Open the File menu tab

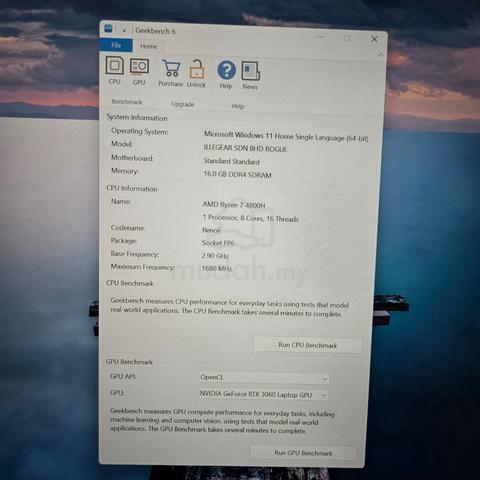(116, 45)
